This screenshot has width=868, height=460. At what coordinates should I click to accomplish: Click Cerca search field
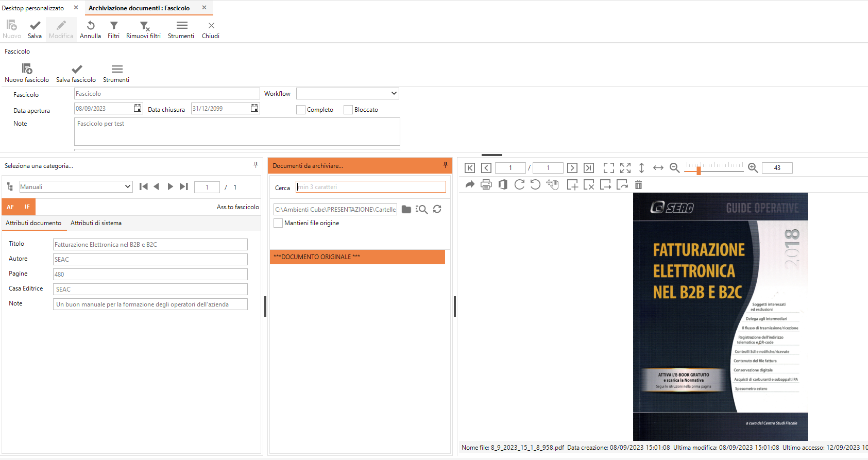(371, 186)
